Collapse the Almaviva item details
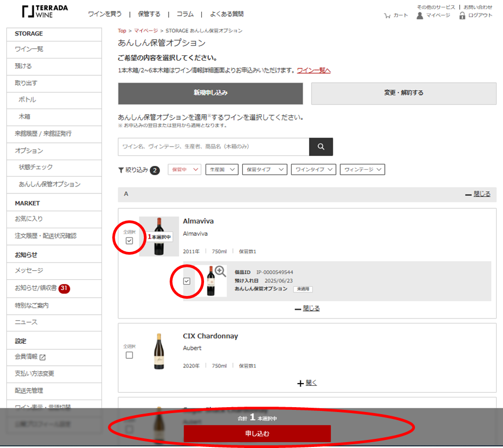 (x=307, y=308)
